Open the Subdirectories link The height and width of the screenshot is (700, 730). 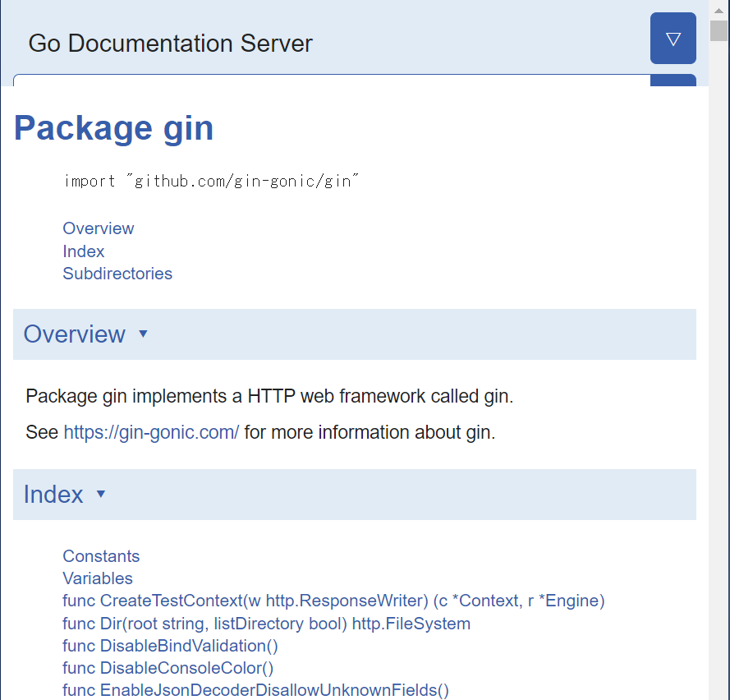click(117, 274)
